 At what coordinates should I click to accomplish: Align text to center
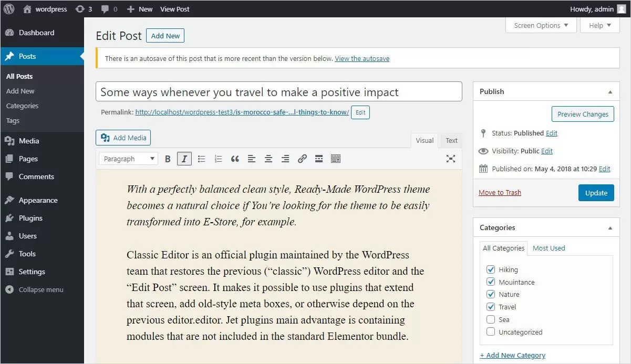(268, 159)
